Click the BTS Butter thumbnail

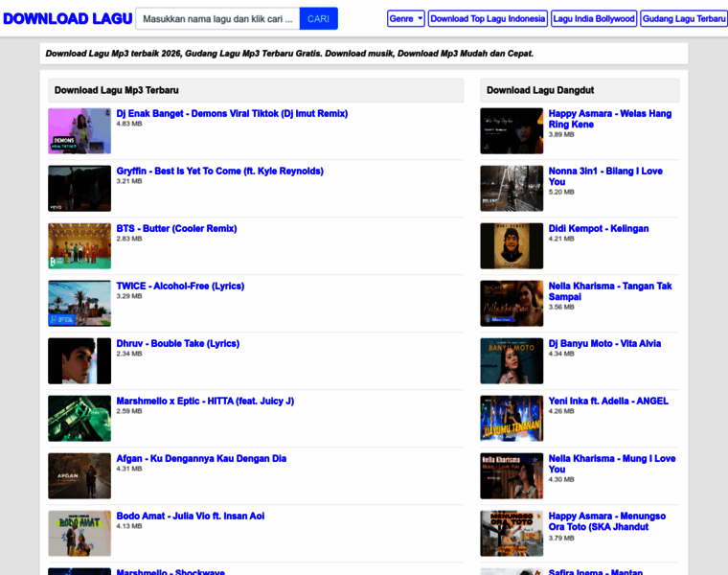pos(80,246)
